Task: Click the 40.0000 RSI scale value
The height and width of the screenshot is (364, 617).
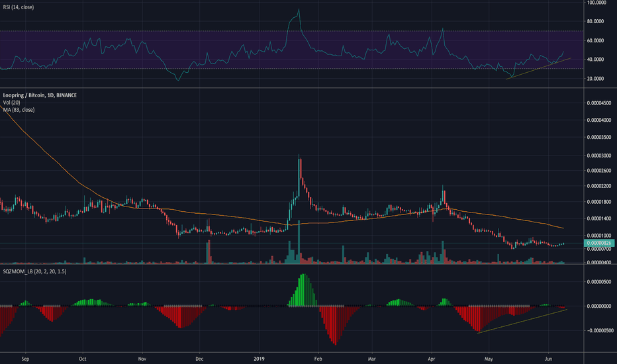Action: click(x=595, y=60)
